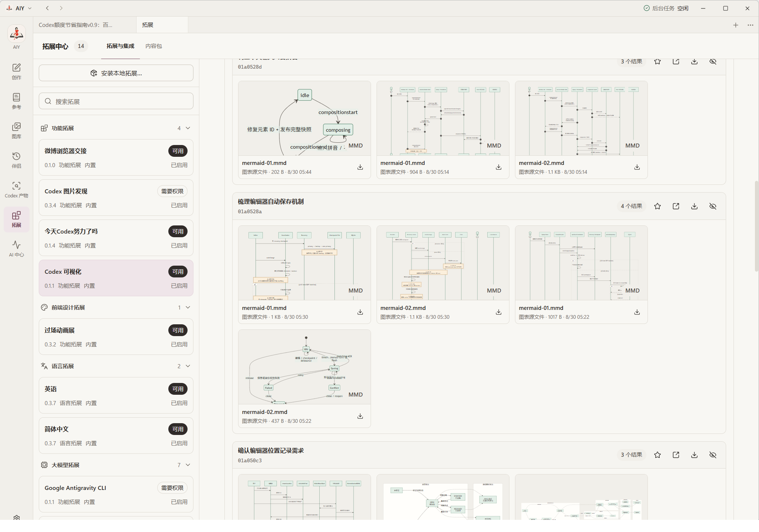Toggle 可用 badge for 今天Codex努力了吗

coord(178,231)
